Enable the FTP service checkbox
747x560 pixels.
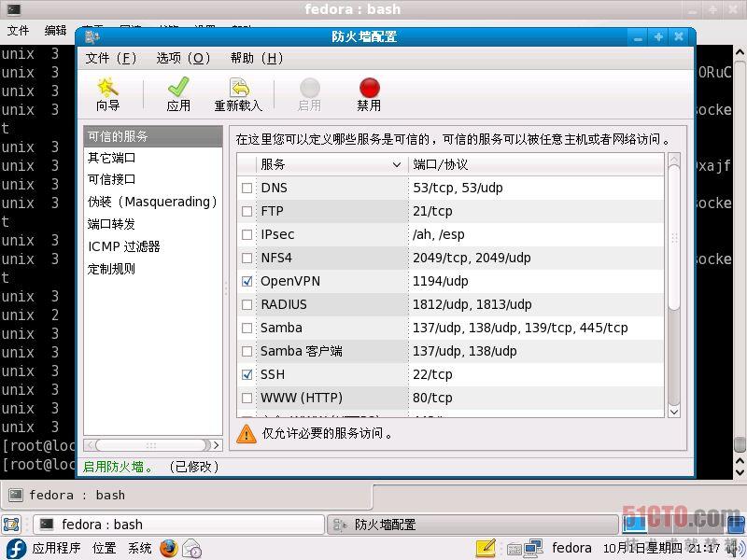coord(247,211)
